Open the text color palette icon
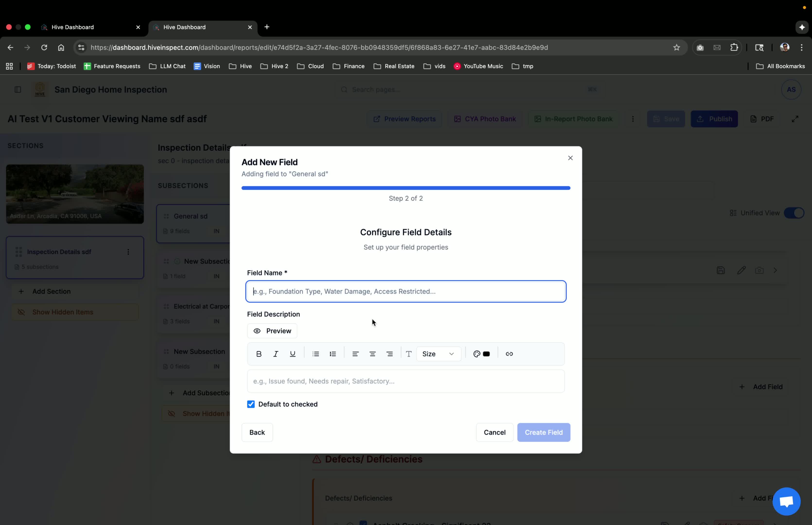The width and height of the screenshot is (812, 525). click(x=477, y=354)
